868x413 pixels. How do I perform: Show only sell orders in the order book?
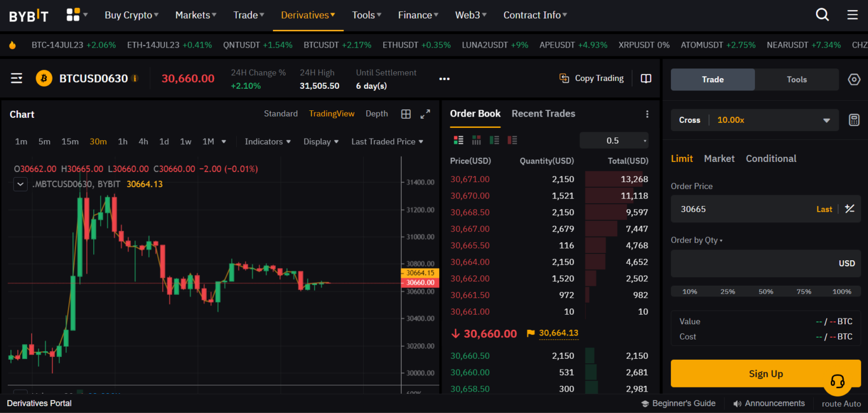[512, 140]
